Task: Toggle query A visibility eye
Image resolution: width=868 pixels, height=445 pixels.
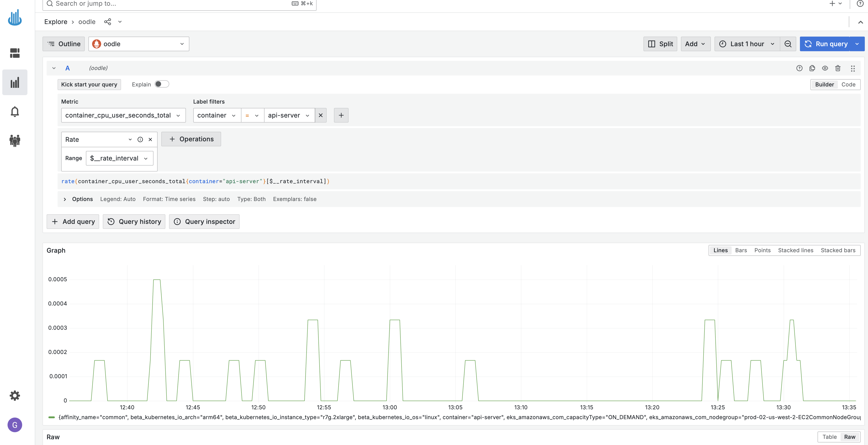Action: (825, 68)
